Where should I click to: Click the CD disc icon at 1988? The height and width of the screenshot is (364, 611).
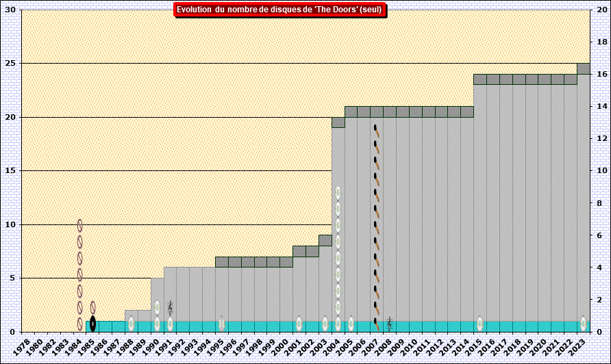(x=132, y=324)
